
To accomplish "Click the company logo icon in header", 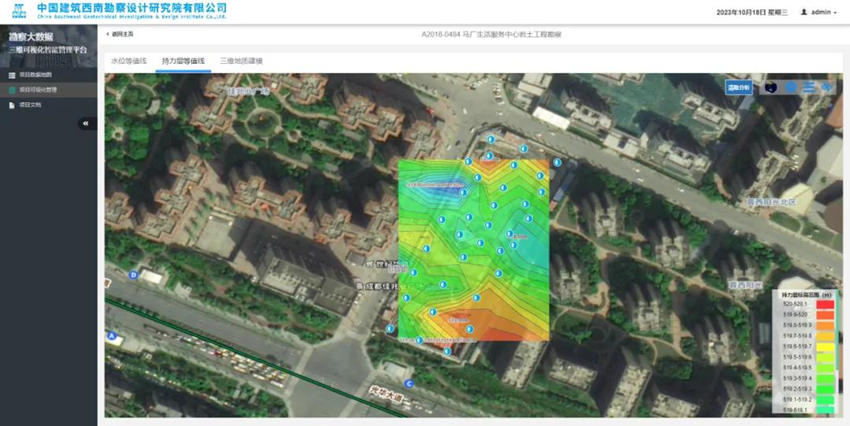I will click(x=18, y=11).
